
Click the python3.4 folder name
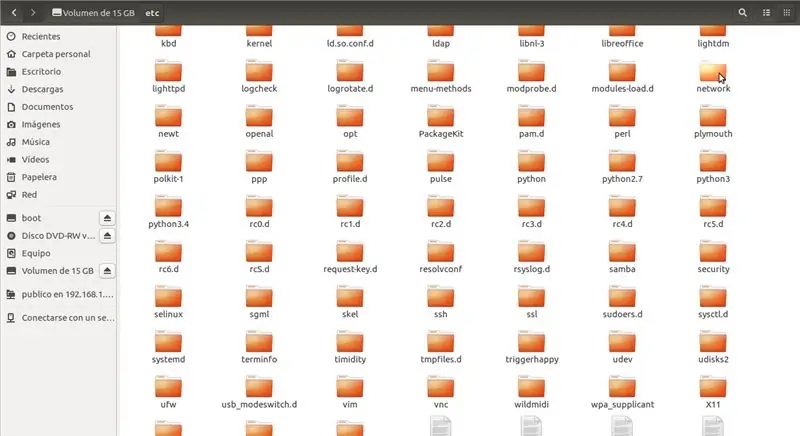click(x=168, y=224)
